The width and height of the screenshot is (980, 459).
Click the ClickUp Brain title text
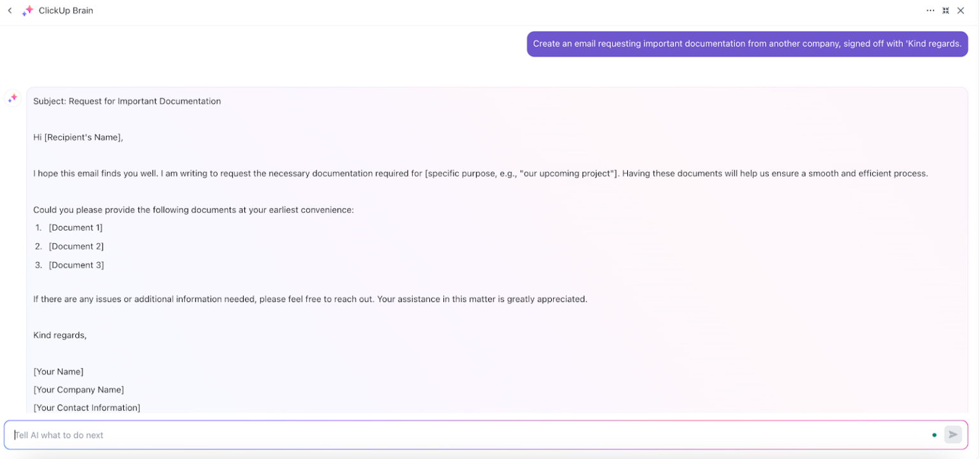[66, 10]
